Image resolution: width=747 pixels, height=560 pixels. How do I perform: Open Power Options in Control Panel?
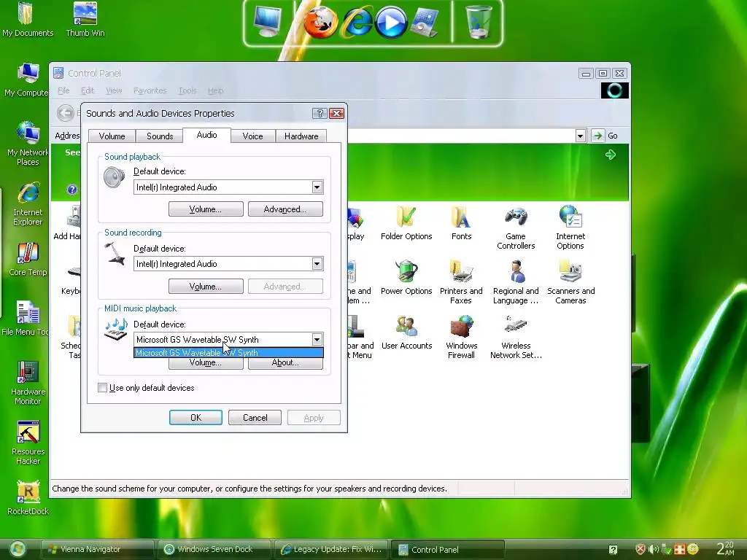[x=406, y=279]
